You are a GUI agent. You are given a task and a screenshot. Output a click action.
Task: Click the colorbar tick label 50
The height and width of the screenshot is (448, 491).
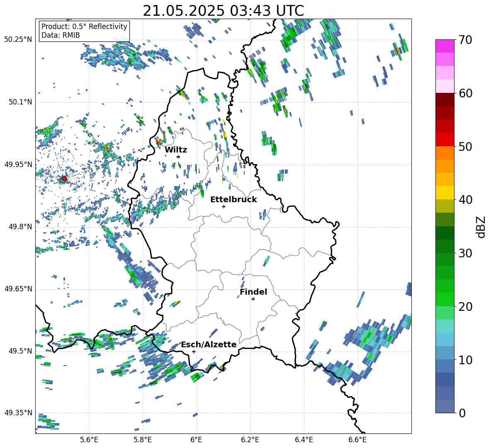pyautogui.click(x=465, y=147)
